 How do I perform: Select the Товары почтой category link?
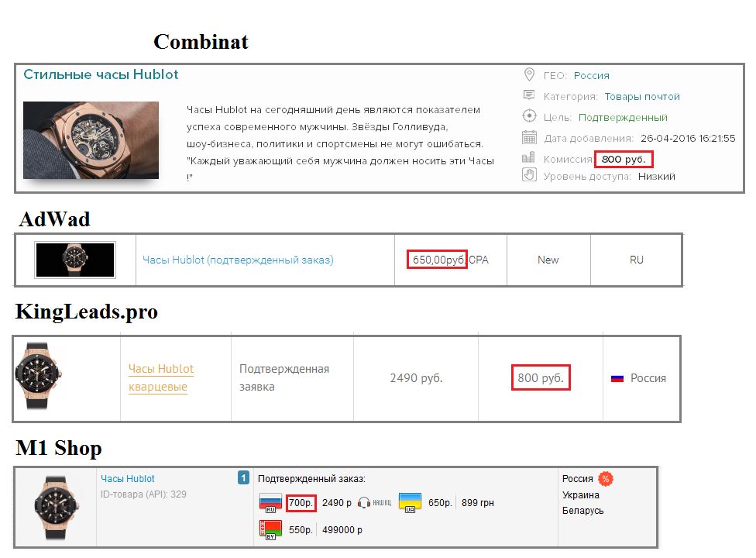(x=641, y=97)
